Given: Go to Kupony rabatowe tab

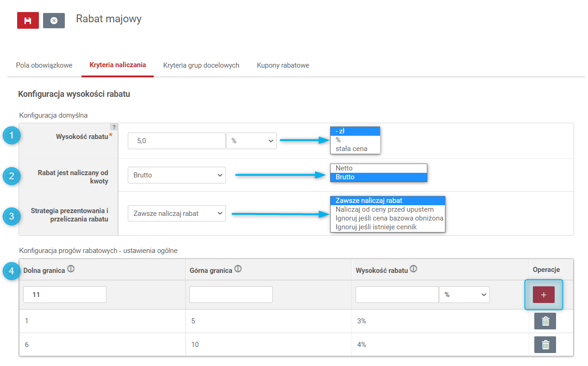Looking at the screenshot, I should 283,65.
